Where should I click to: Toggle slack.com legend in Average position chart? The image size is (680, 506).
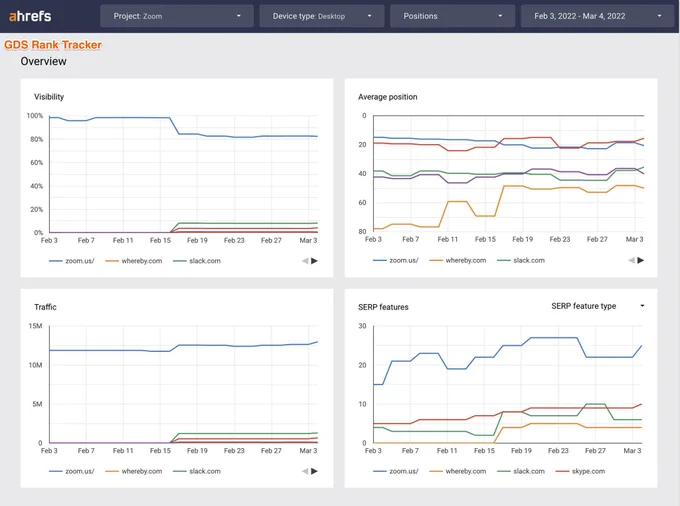point(521,261)
